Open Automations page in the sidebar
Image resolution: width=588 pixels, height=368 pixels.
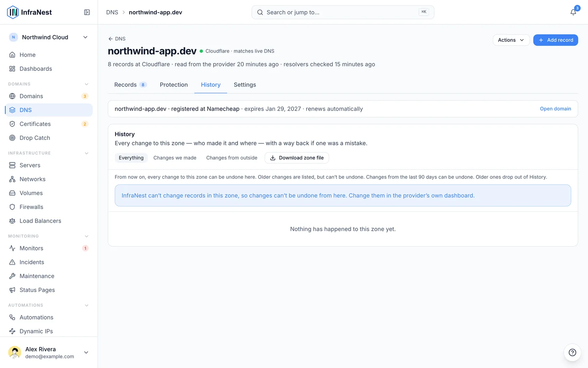49,317
